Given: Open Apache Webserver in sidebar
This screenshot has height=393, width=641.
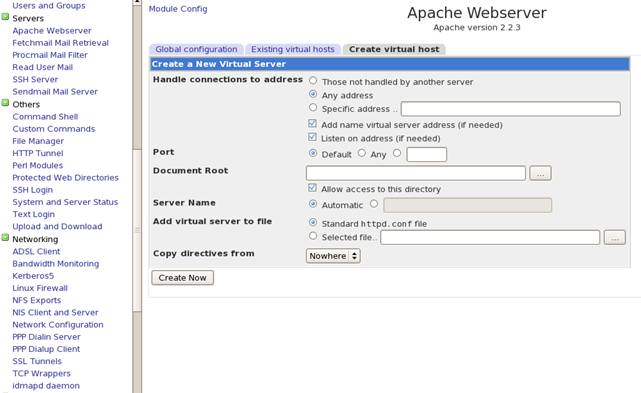Looking at the screenshot, I should [52, 31].
